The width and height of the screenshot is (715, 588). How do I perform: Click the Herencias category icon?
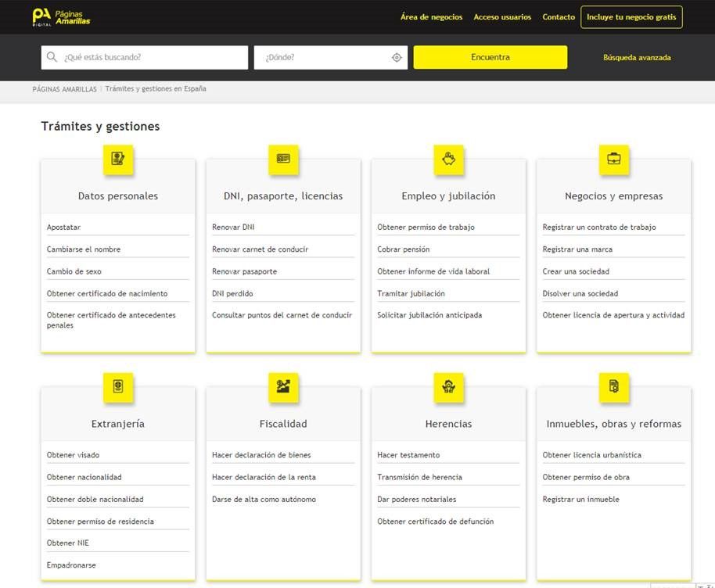pos(448,386)
